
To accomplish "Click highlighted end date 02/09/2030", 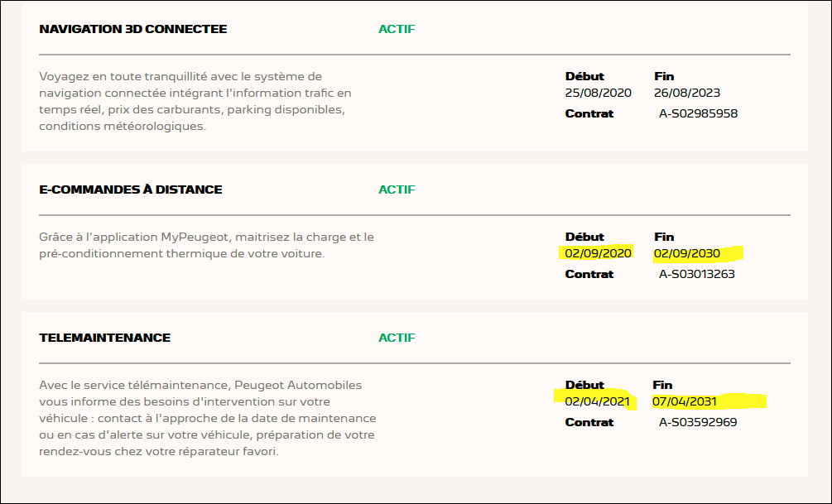I will tap(686, 253).
